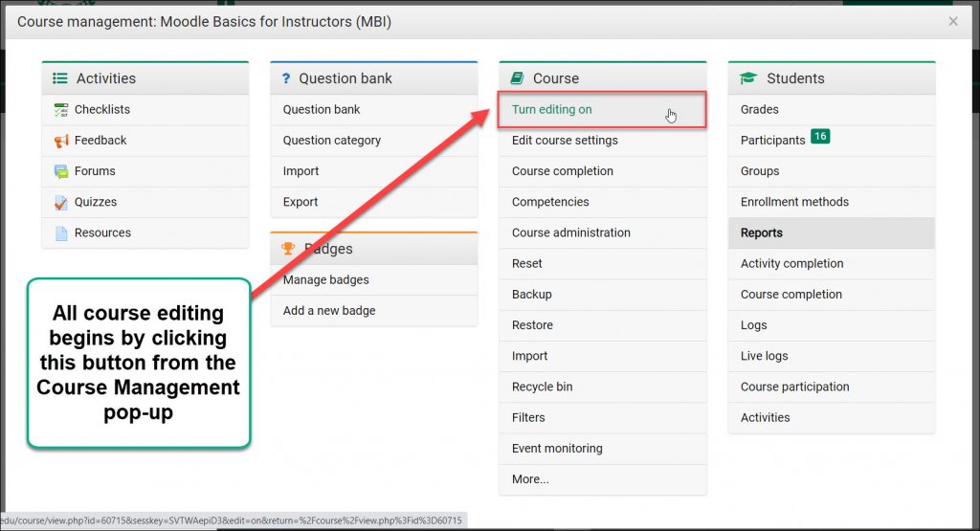Select Import under Question bank
Screen dimensions: 980x531
click(301, 170)
